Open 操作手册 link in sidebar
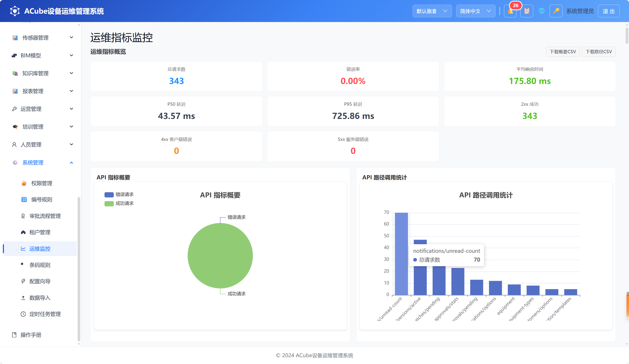The width and height of the screenshot is (629, 364). (31, 335)
